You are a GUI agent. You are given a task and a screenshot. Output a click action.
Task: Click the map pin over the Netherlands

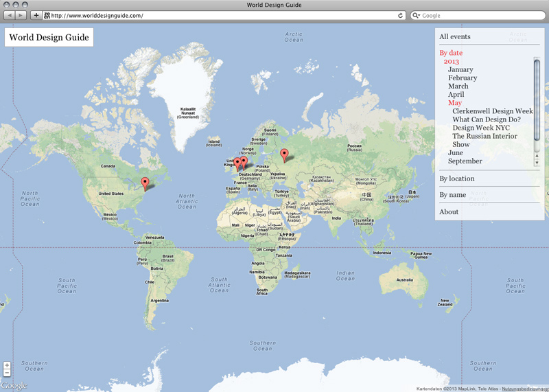244,163
